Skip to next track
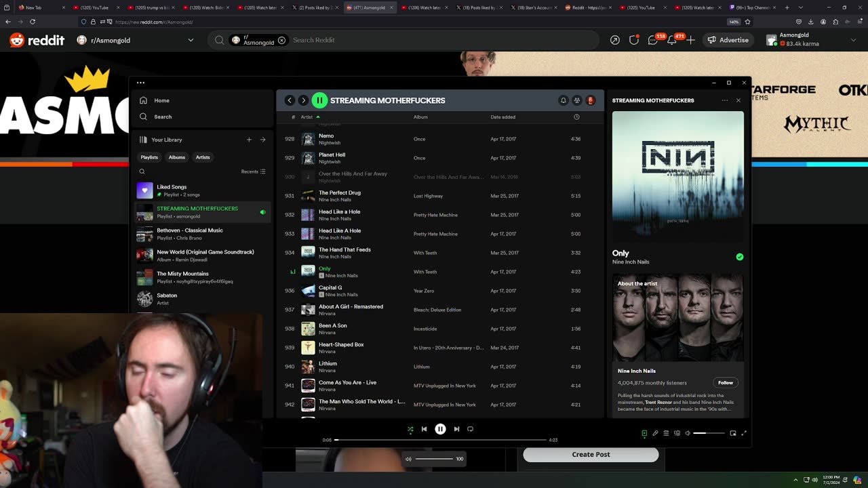Screen dimensions: 868x488 [456, 429]
